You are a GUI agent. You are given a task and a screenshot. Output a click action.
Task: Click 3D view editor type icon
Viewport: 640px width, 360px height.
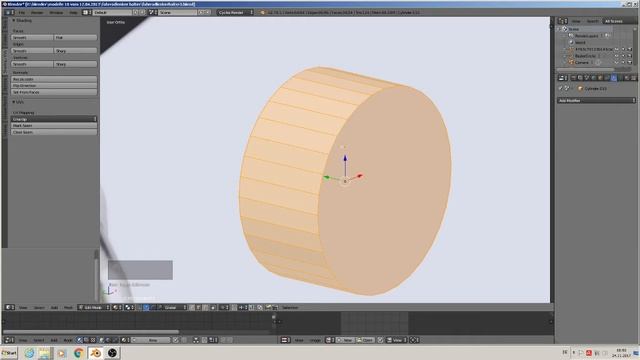point(10,307)
